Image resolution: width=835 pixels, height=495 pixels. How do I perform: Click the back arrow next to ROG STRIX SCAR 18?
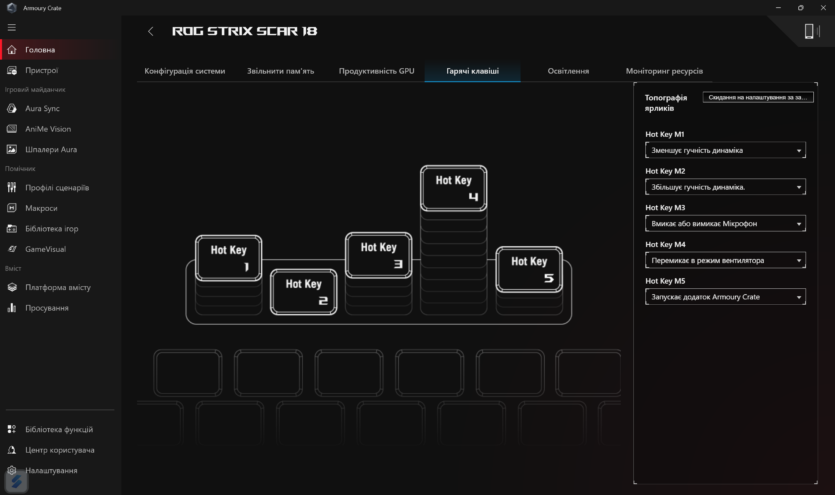pyautogui.click(x=151, y=31)
